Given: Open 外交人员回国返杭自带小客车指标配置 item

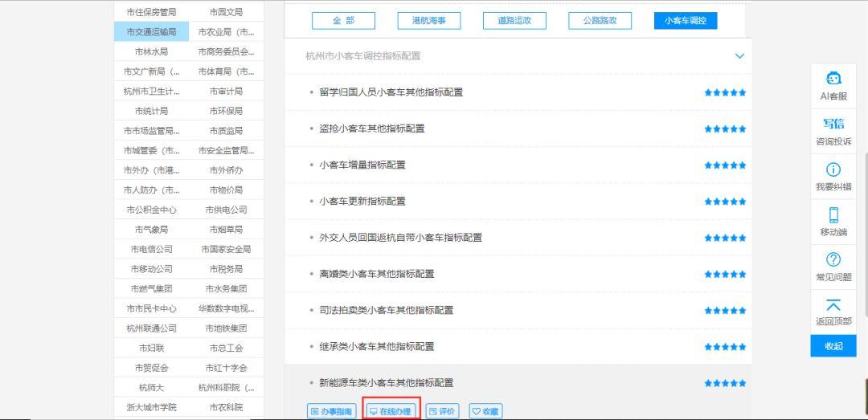Looking at the screenshot, I should click(x=401, y=238).
